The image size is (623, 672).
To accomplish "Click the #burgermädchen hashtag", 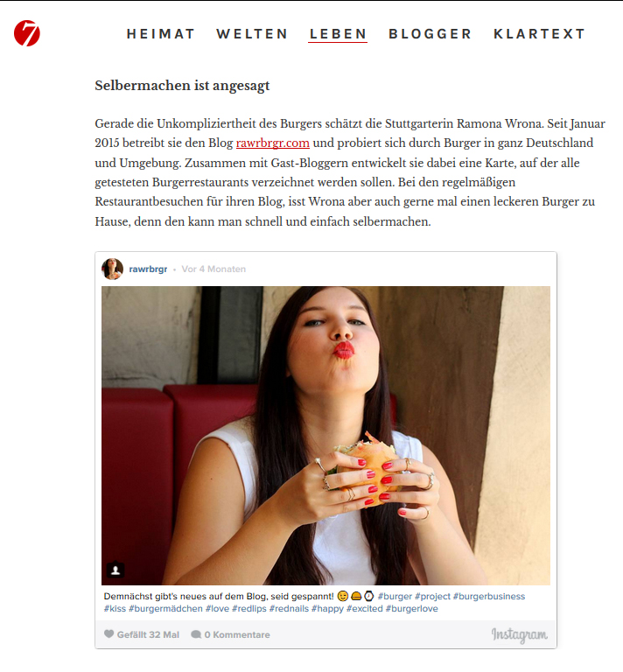I will [x=165, y=609].
